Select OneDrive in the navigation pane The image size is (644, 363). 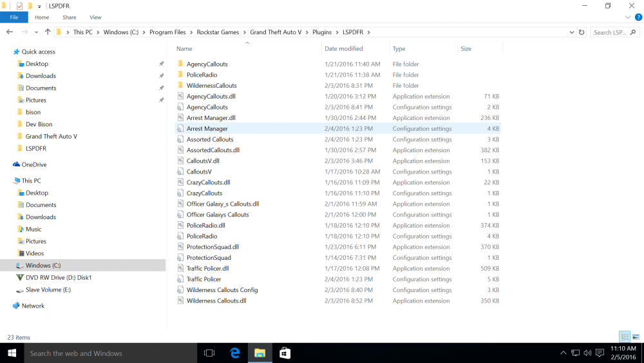pos(33,164)
